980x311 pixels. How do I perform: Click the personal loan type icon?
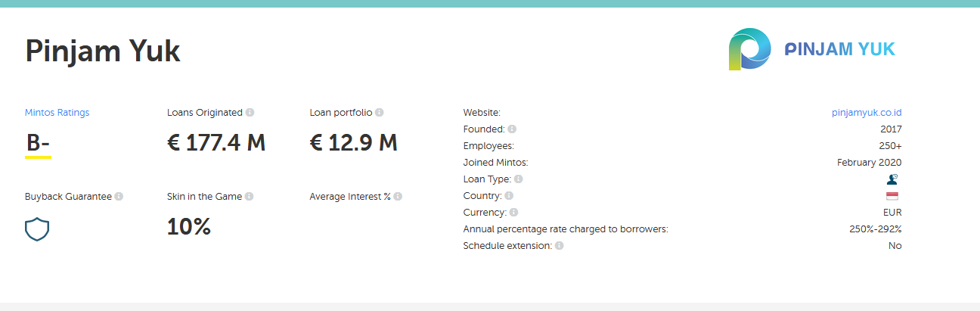[892, 179]
